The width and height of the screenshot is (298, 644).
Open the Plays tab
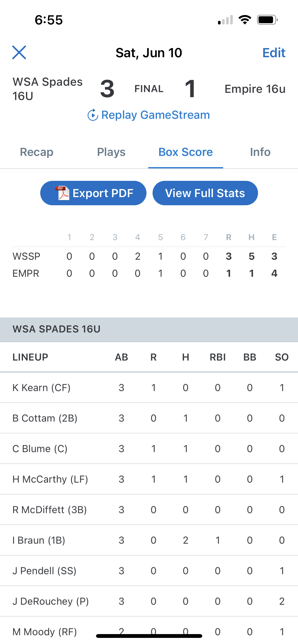tap(111, 152)
